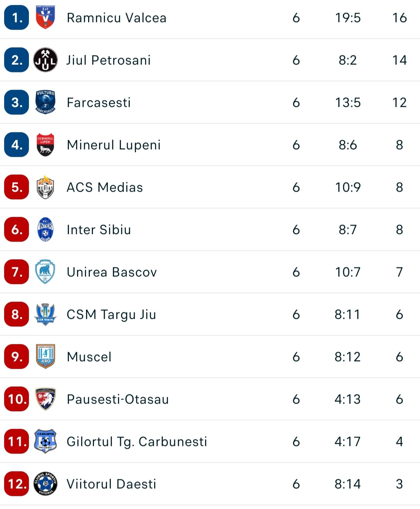
Task: Select the red position 12 badge
Action: (x=17, y=483)
